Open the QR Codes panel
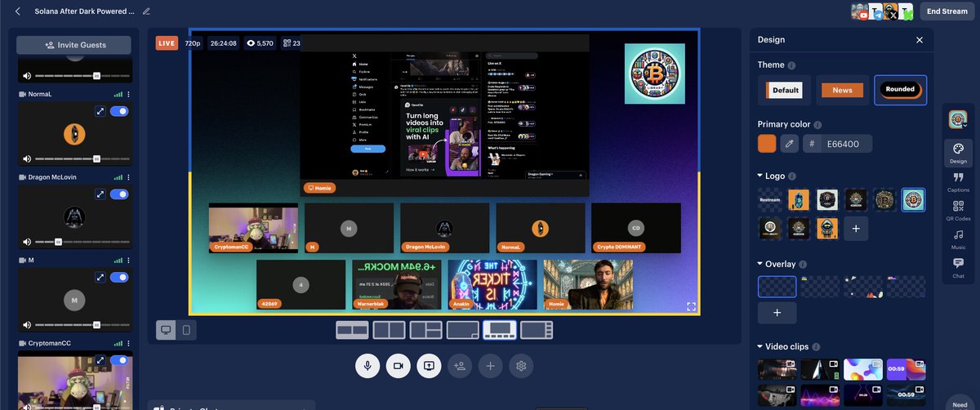This screenshot has width=980, height=410. pyautogui.click(x=958, y=211)
